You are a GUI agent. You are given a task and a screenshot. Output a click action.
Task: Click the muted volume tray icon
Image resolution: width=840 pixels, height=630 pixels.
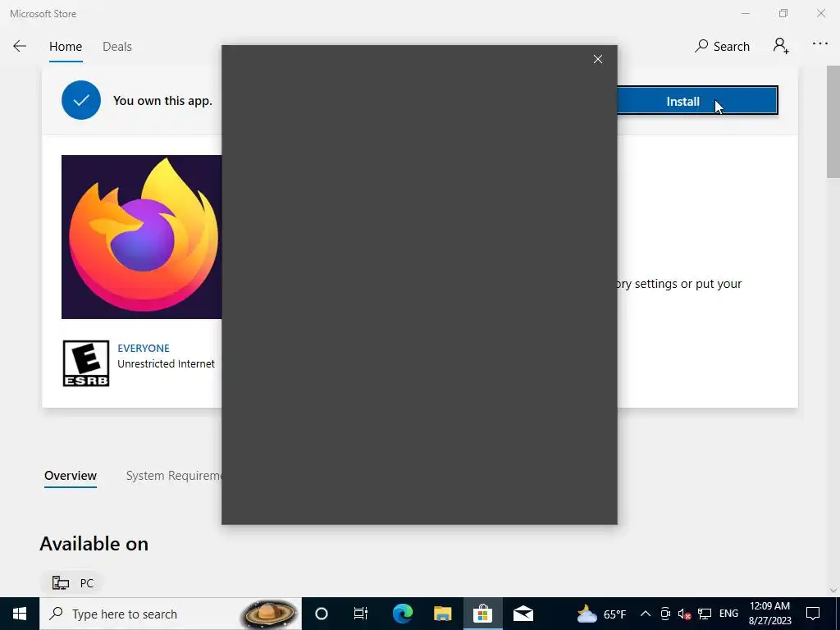pyautogui.click(x=684, y=614)
